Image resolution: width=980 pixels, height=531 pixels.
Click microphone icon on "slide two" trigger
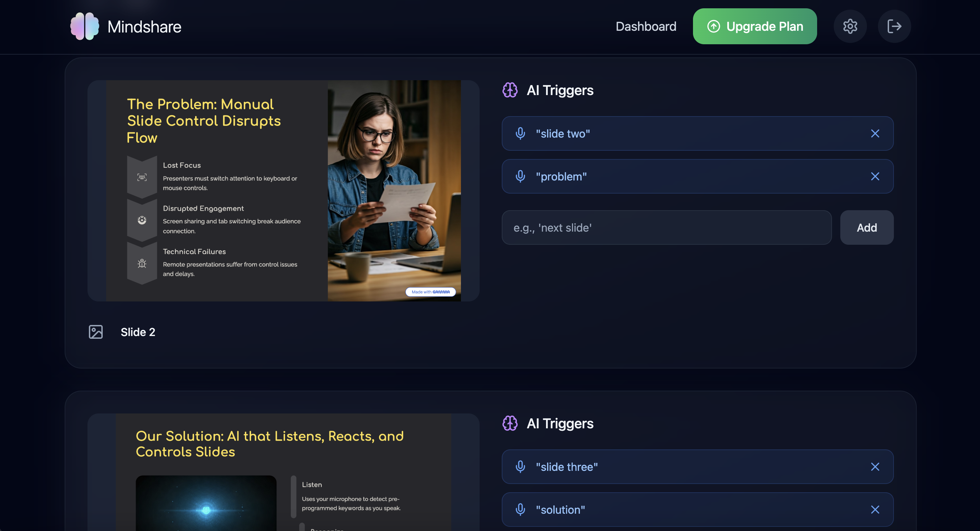(520, 133)
